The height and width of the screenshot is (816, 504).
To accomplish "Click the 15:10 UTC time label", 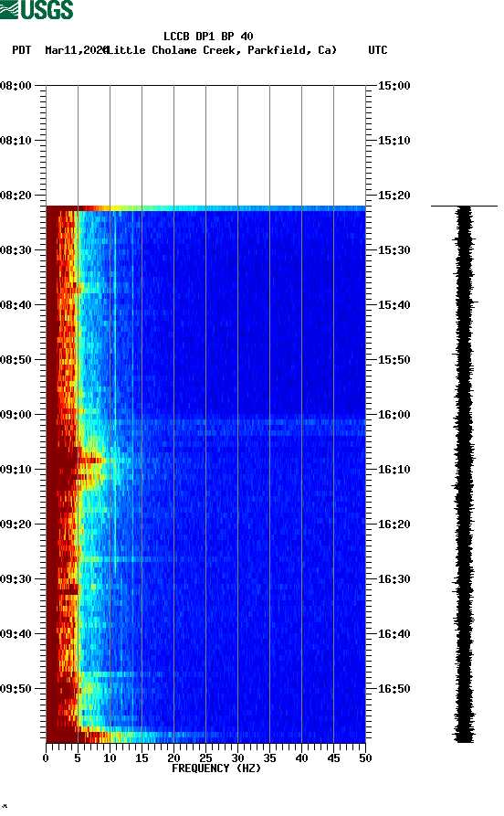I will click(x=394, y=141).
